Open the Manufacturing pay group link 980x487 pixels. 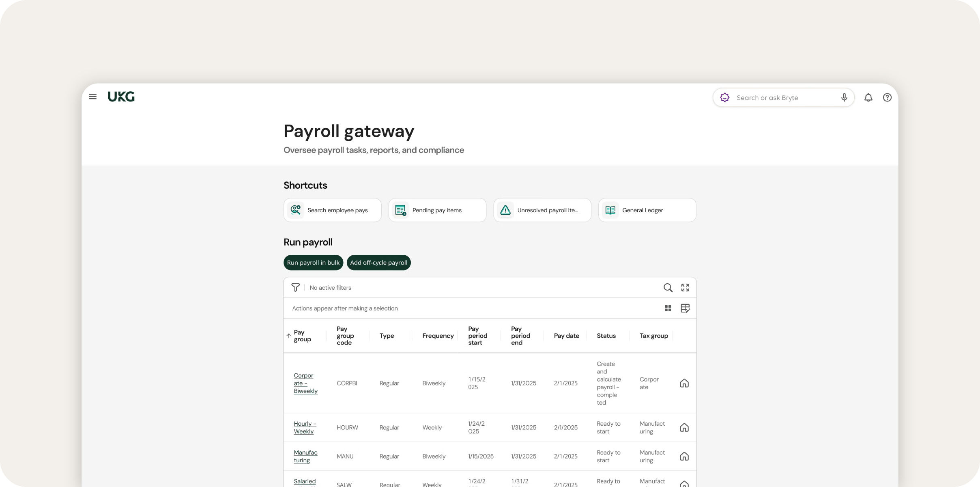coord(305,456)
